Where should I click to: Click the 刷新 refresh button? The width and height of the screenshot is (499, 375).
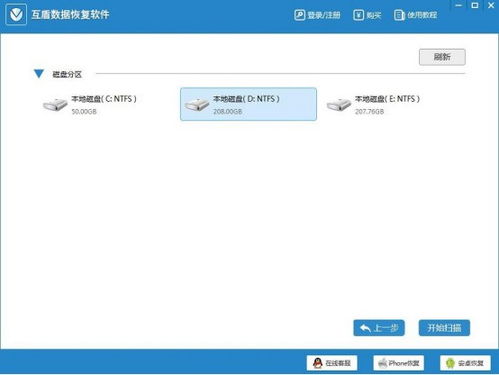442,57
